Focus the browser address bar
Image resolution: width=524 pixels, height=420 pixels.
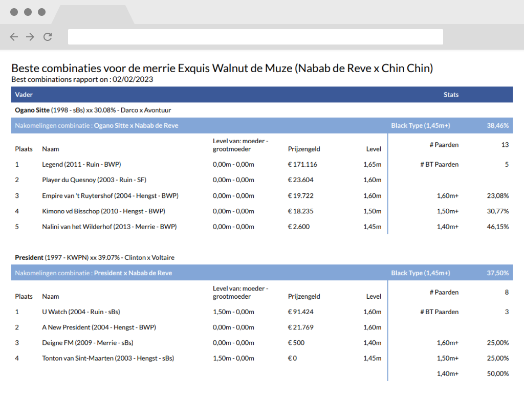point(255,37)
